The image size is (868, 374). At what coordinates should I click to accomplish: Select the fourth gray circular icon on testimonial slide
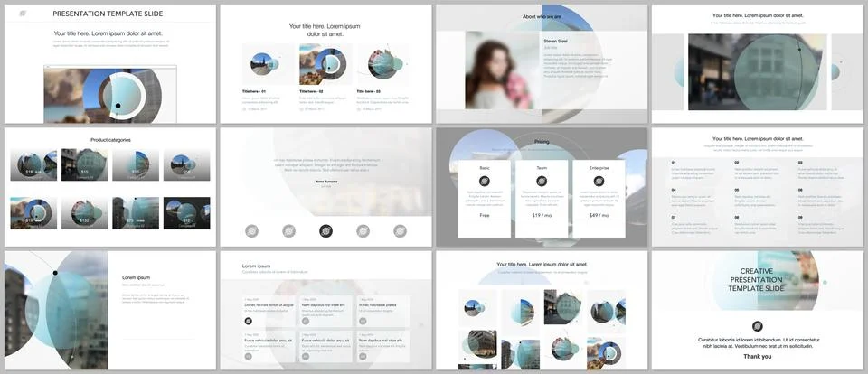(363, 230)
